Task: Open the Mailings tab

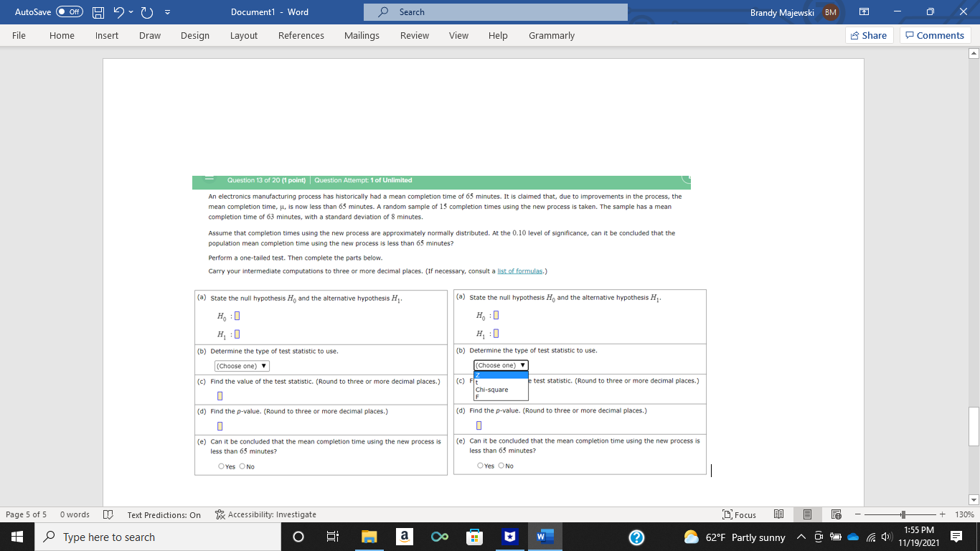Action: (x=362, y=35)
